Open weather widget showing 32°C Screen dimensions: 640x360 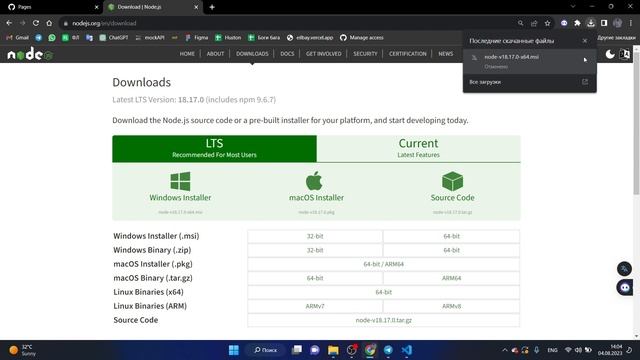[x=23, y=350]
